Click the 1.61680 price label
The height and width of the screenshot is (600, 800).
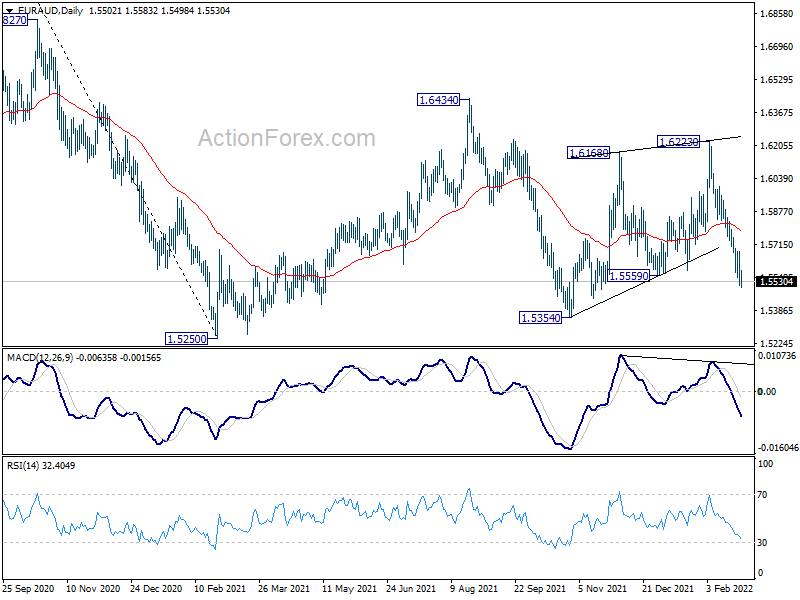point(589,153)
